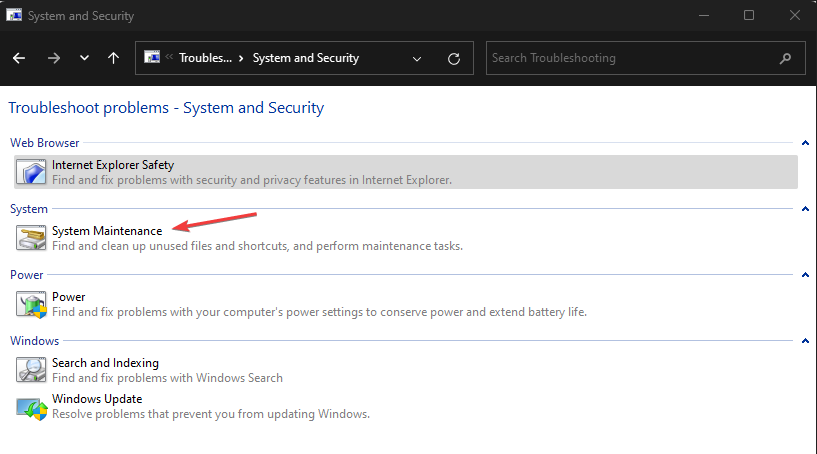Start the Windows Update troubleshooter
The height and width of the screenshot is (454, 817).
[97, 399]
